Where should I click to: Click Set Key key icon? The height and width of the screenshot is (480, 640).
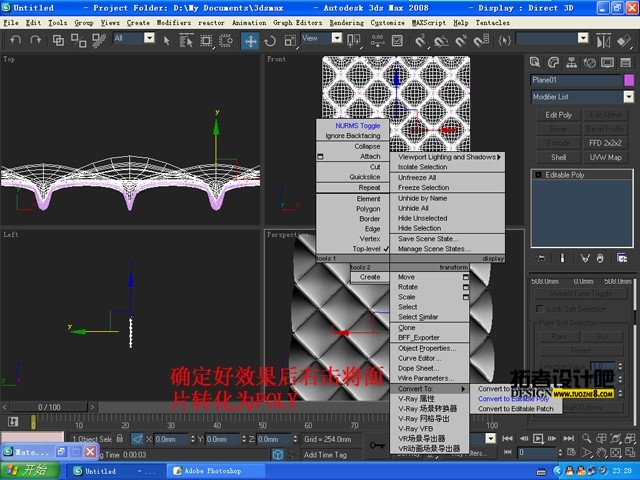coord(376,445)
